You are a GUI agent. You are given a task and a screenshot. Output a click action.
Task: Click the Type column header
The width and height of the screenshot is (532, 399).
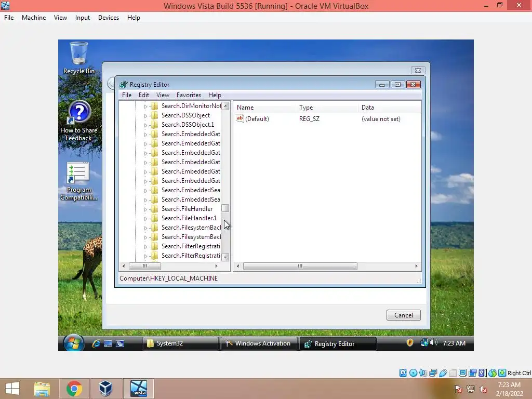point(327,108)
